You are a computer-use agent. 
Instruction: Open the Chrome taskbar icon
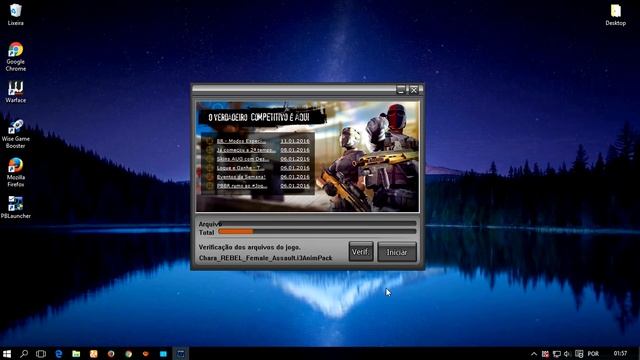pos(129,354)
